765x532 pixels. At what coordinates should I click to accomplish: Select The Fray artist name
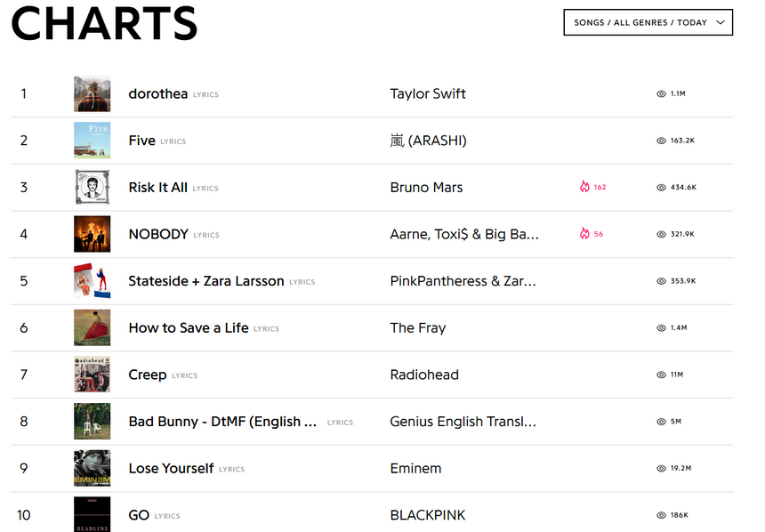pyautogui.click(x=418, y=328)
